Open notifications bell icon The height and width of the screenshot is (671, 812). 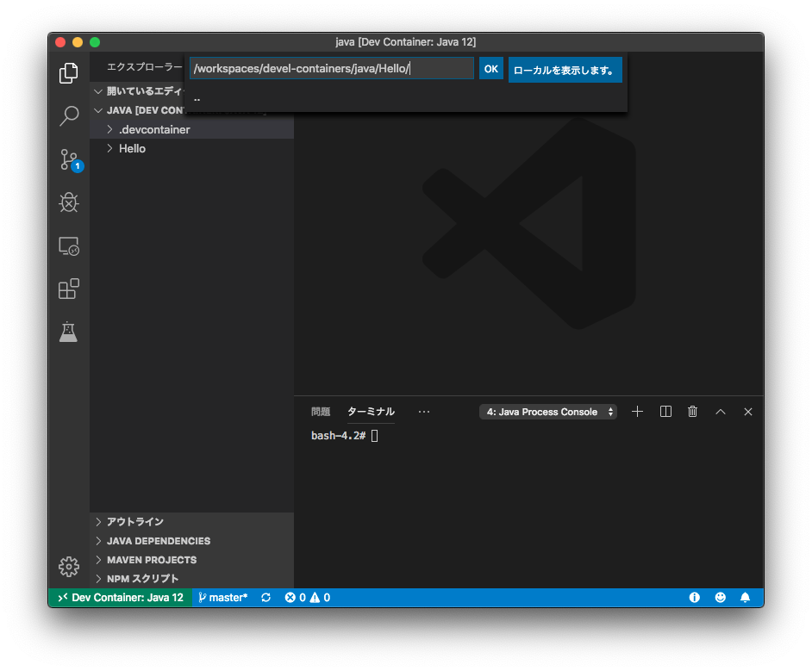(746, 598)
